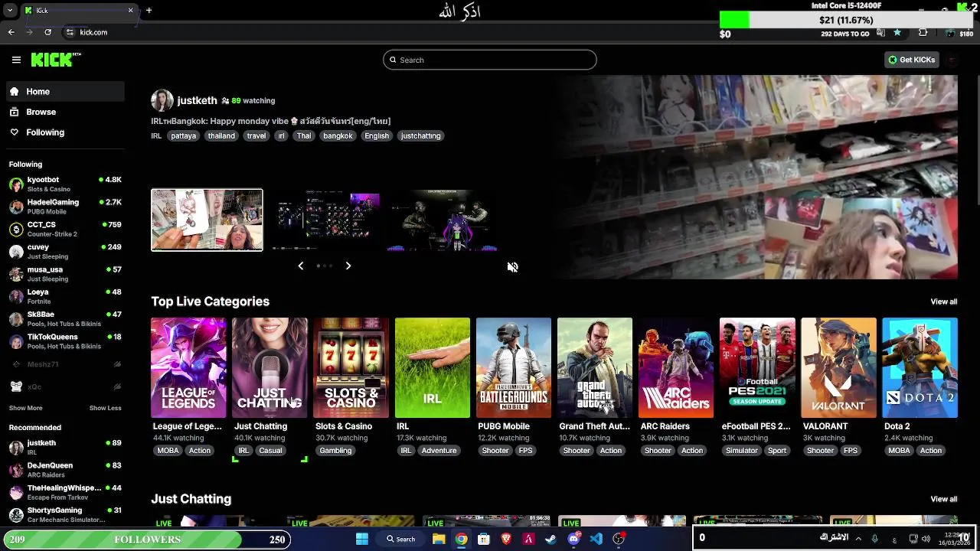
Task: Open Brave browser from the taskbar
Action: click(506, 539)
